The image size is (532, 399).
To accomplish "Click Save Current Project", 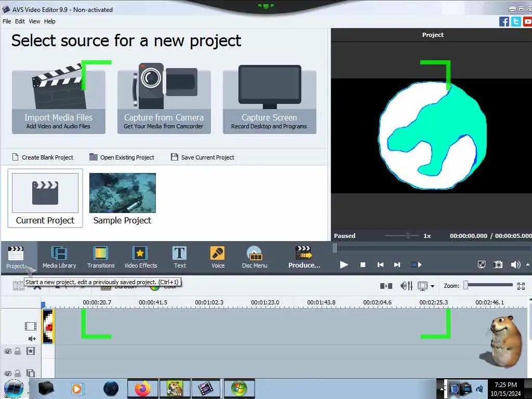I will tap(203, 157).
